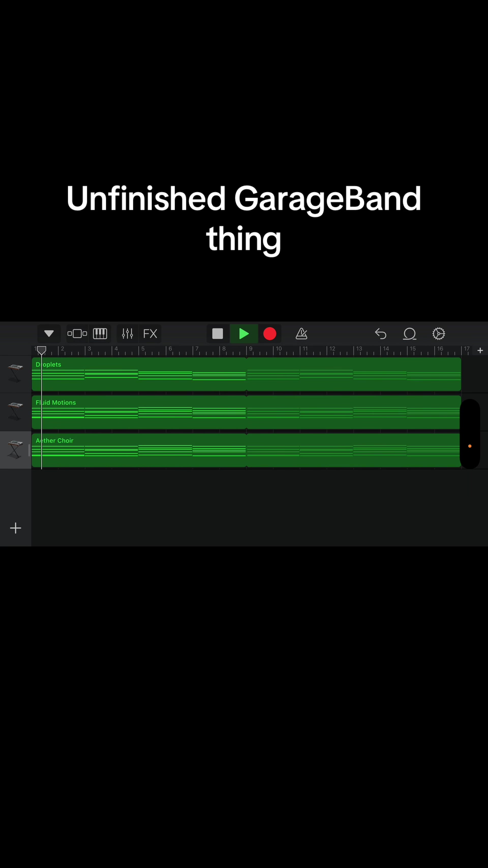Jump to bar 16 on the ruler
The height and width of the screenshot is (868, 488).
coord(440,349)
